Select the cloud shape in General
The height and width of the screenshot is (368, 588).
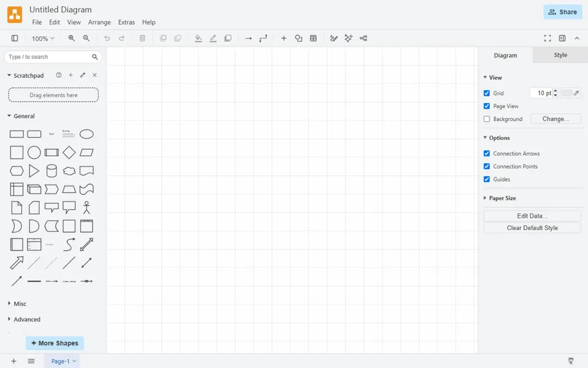[69, 171]
